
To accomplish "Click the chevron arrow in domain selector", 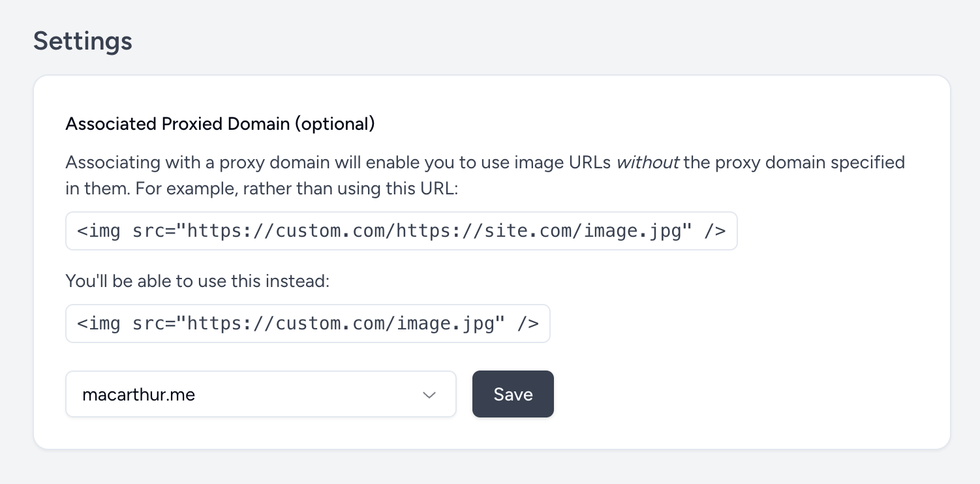I will 429,395.
